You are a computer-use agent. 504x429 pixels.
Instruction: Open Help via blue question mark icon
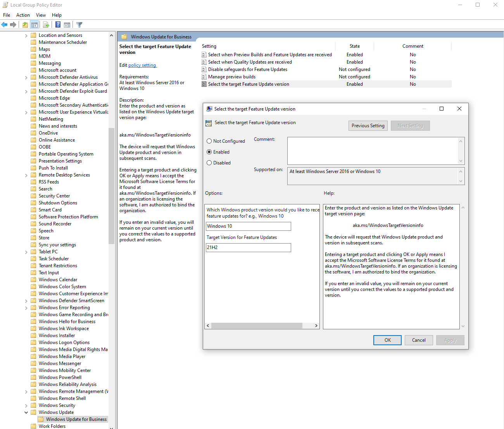(x=58, y=25)
